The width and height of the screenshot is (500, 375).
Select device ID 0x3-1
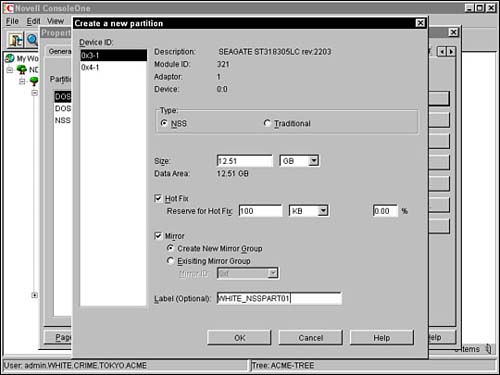pos(113,55)
